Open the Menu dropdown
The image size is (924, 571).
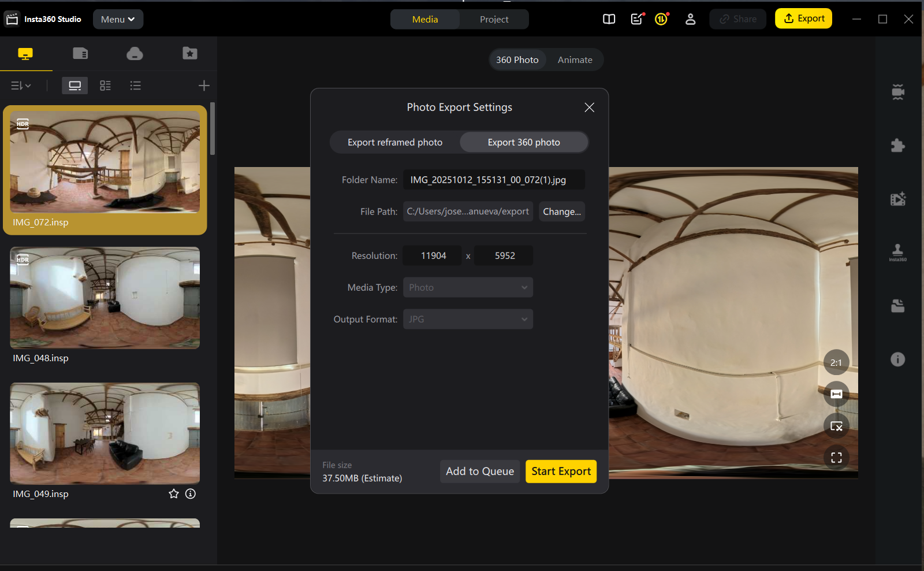pyautogui.click(x=118, y=19)
